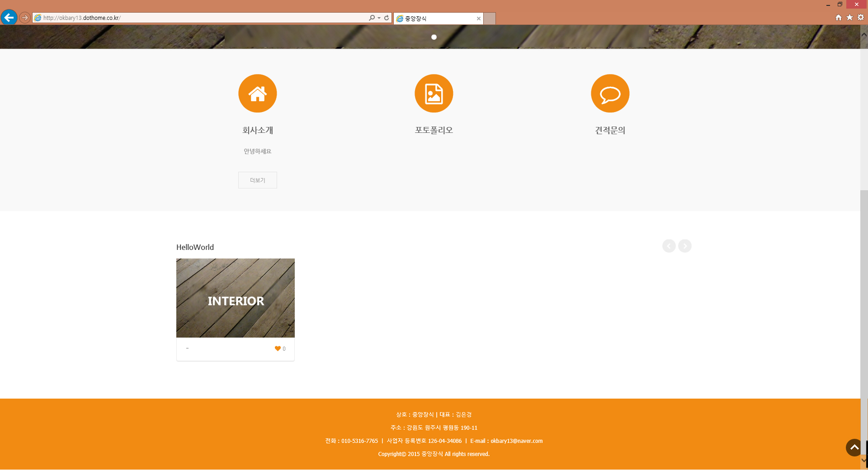Open the address bar dropdown arrow
The height and width of the screenshot is (470, 868).
[379, 18]
